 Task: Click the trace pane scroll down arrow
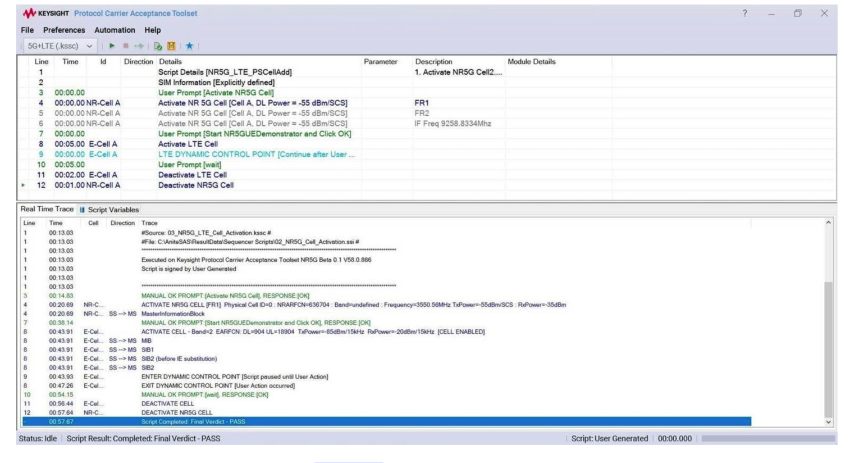tap(828, 422)
